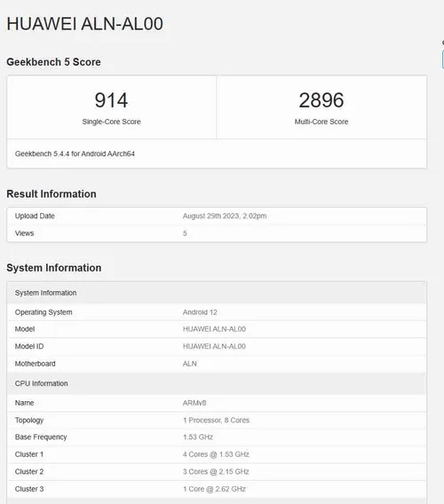Click the Cluster 3 row label
The image size is (444, 504).
point(29,489)
